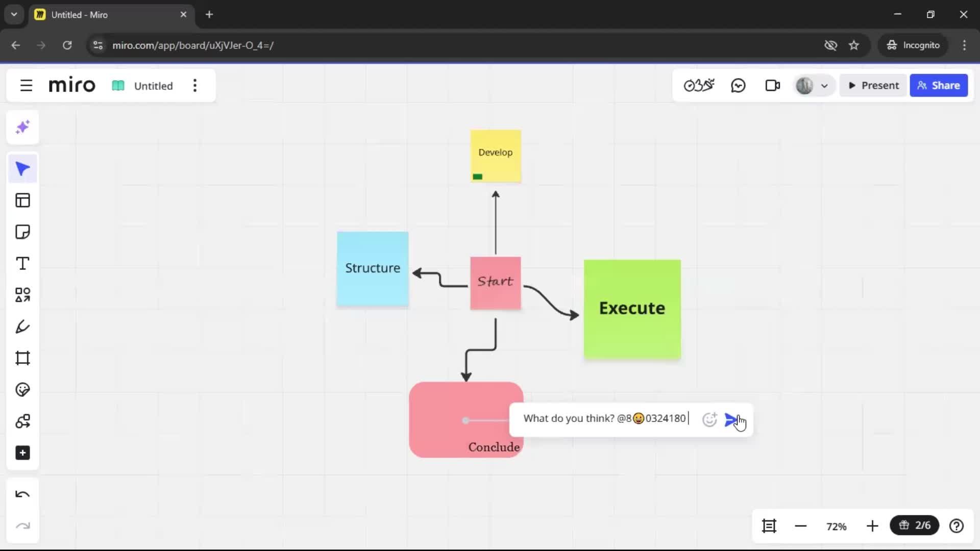This screenshot has width=980, height=551.
Task: Click the Share button
Action: tap(939, 86)
